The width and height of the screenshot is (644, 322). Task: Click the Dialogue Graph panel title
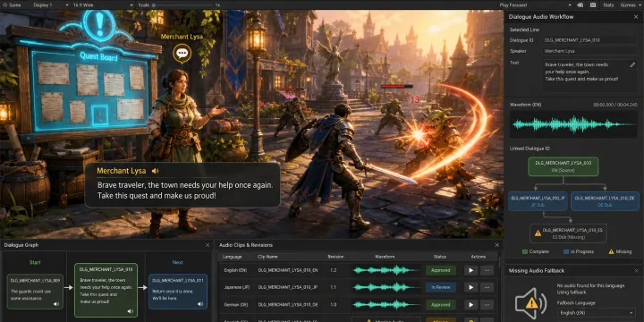point(21,245)
